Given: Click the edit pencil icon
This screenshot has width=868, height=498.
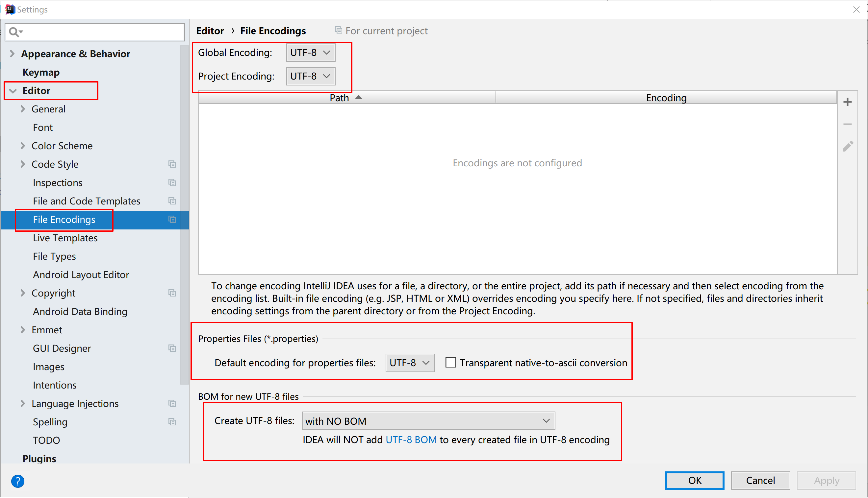Looking at the screenshot, I should [848, 146].
